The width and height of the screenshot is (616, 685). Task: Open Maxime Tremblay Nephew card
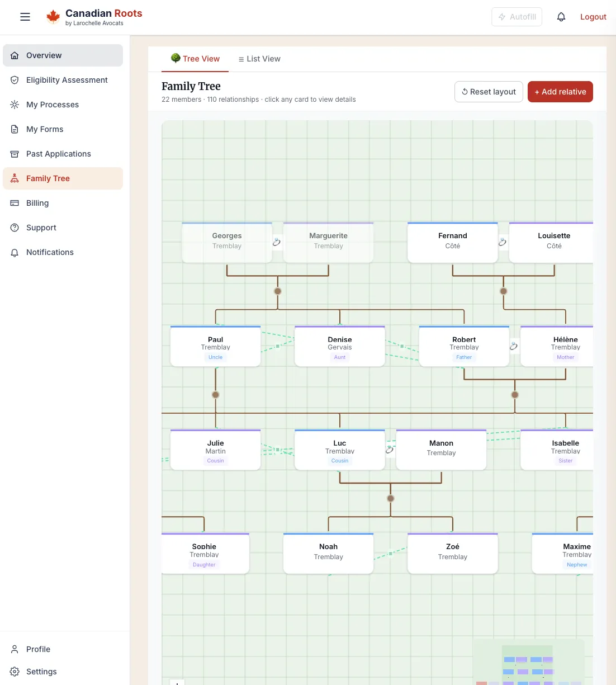[x=562, y=554]
